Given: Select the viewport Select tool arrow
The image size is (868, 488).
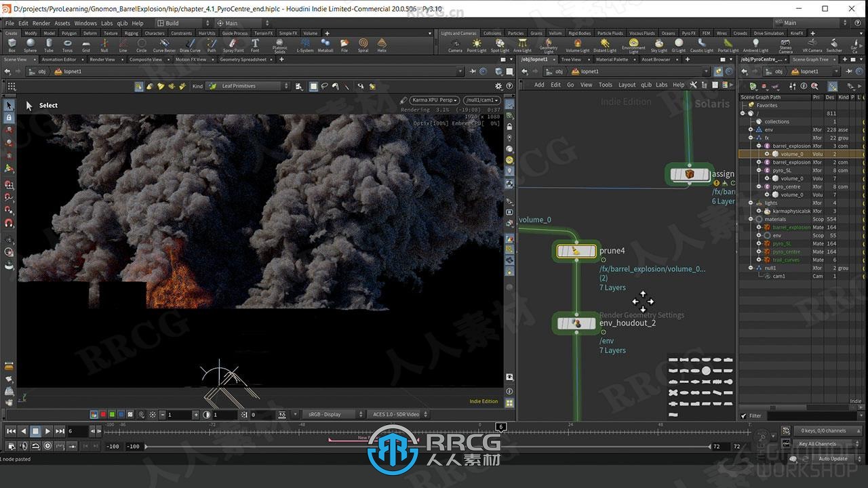Looking at the screenshot, I should [9, 106].
